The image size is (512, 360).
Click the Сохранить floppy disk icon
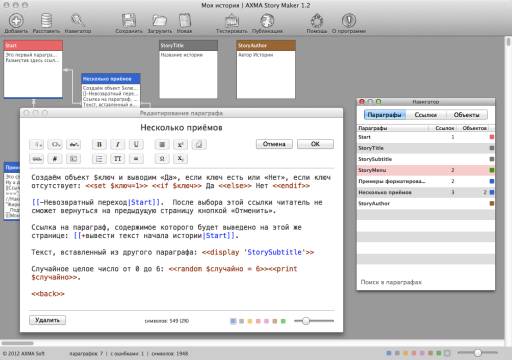129,21
